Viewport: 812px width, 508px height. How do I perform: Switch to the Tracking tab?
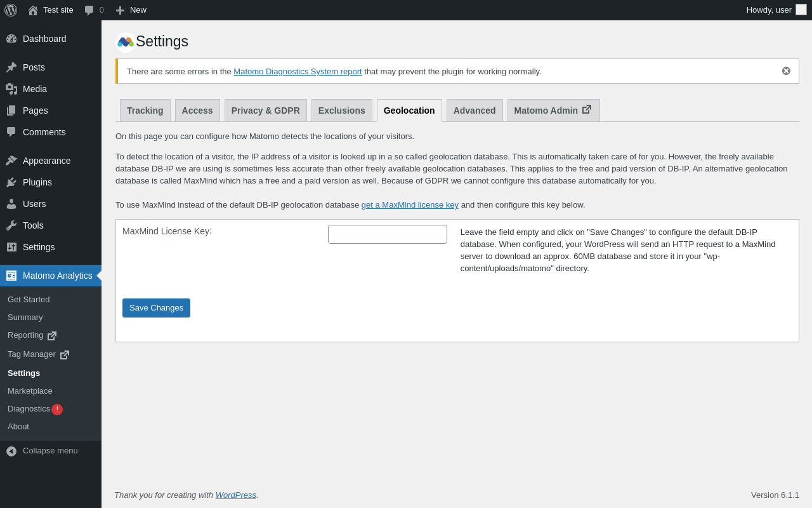[x=145, y=110]
